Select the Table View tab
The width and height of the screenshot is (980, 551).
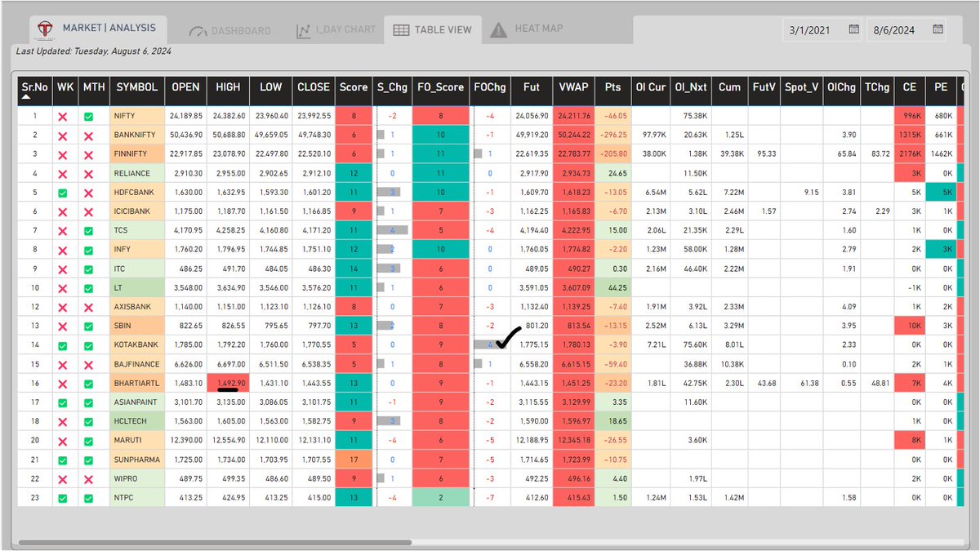[x=433, y=29]
